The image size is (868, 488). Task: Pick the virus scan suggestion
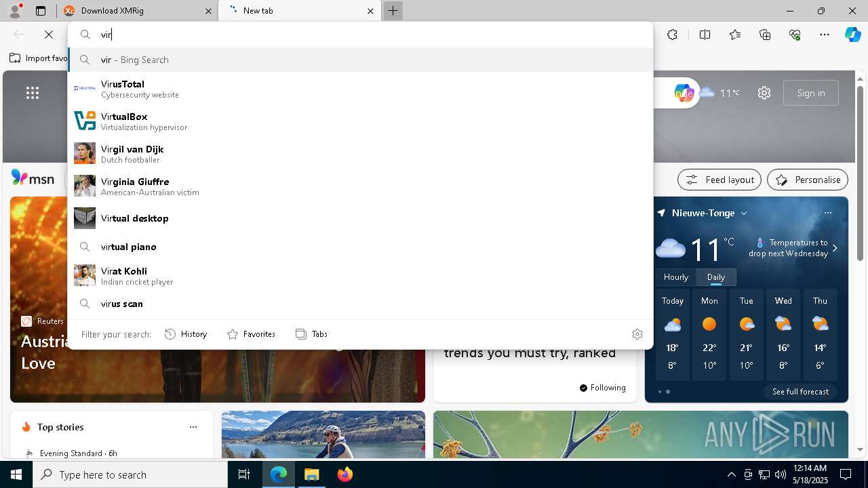click(x=360, y=304)
